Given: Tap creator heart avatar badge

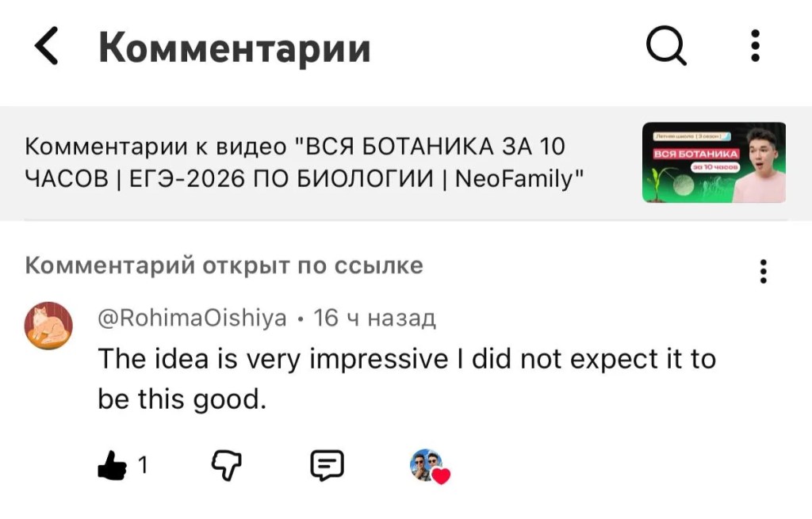Looking at the screenshot, I should [x=429, y=466].
